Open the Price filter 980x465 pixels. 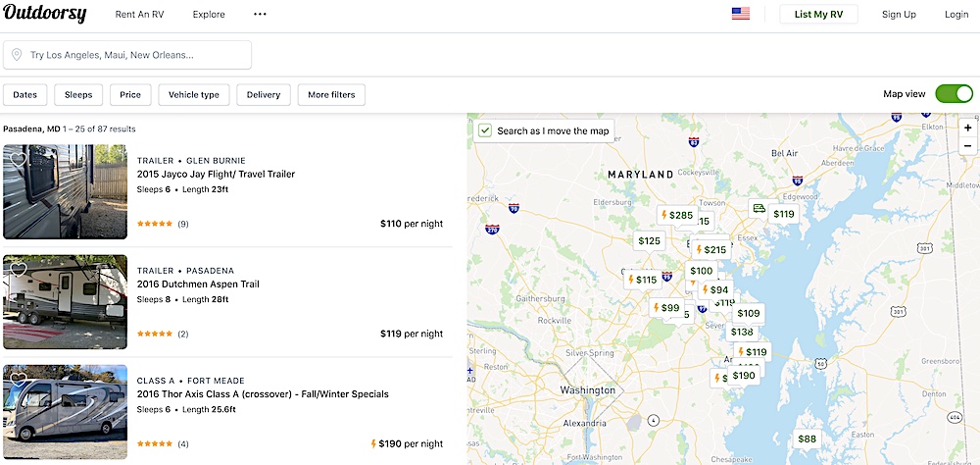pos(130,95)
